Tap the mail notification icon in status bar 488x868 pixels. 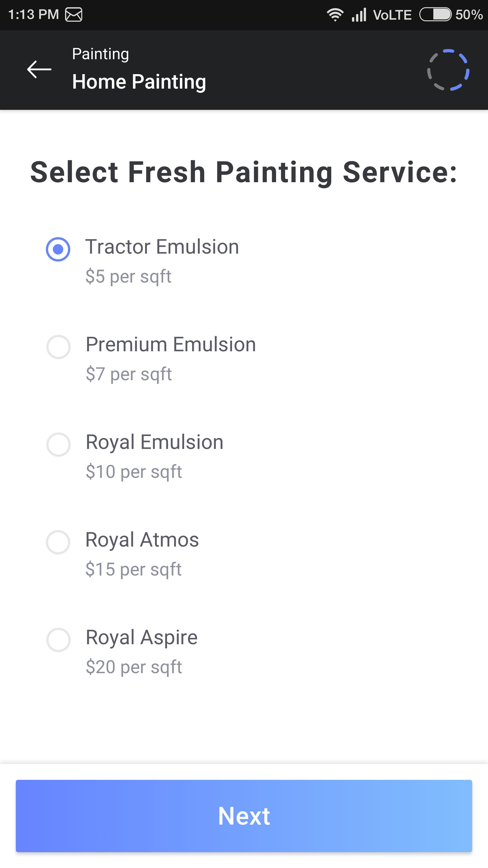tap(73, 15)
